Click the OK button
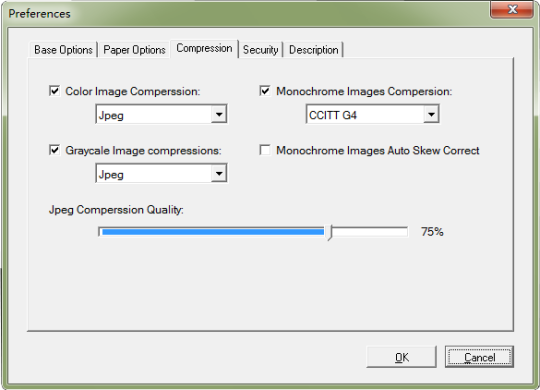540x390 pixels. click(401, 357)
